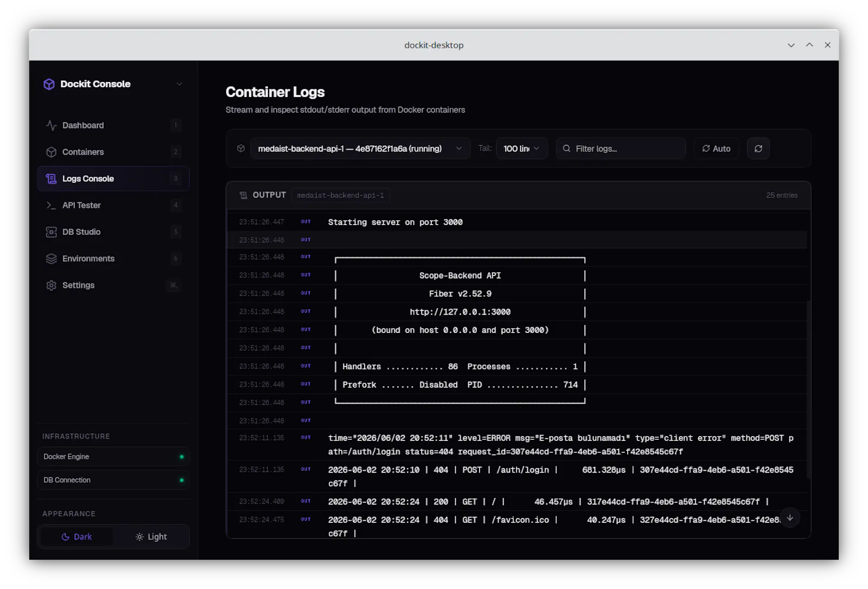The height and width of the screenshot is (589, 868).
Task: Click the 'Fiber v2.52.9' log line
Action: [460, 294]
